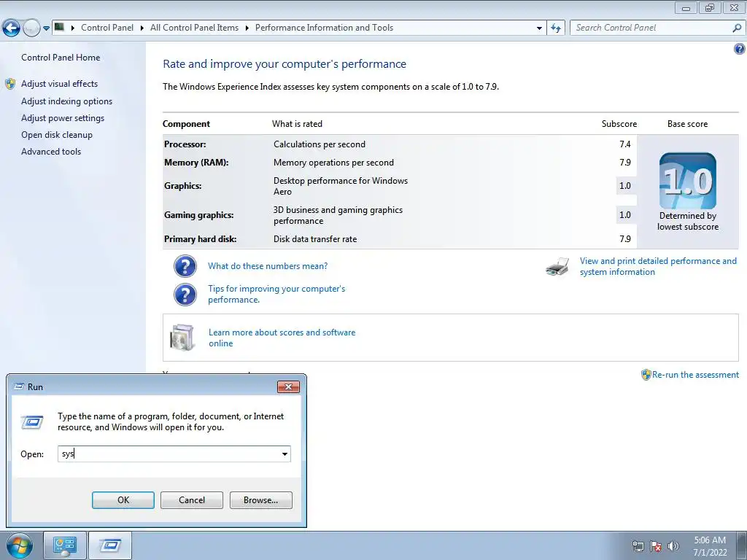The height and width of the screenshot is (560, 747).
Task: Open Advanced tools link
Action: pos(51,152)
